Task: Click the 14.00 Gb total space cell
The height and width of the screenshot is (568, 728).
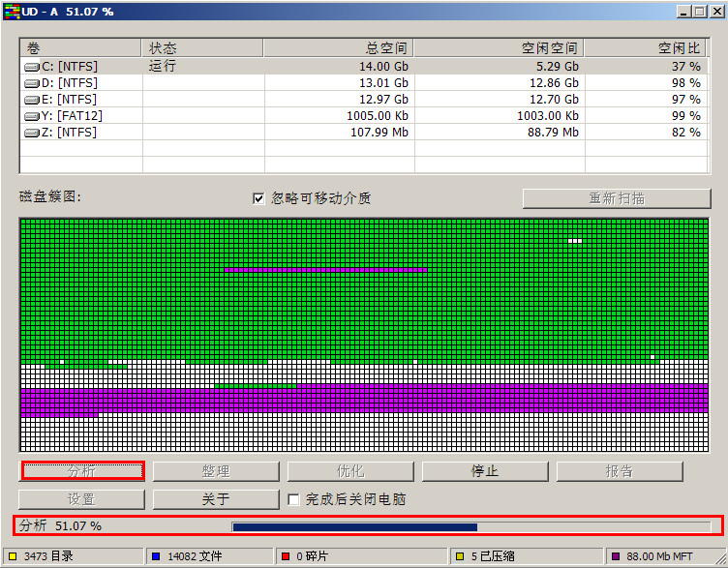Action: pos(383,67)
